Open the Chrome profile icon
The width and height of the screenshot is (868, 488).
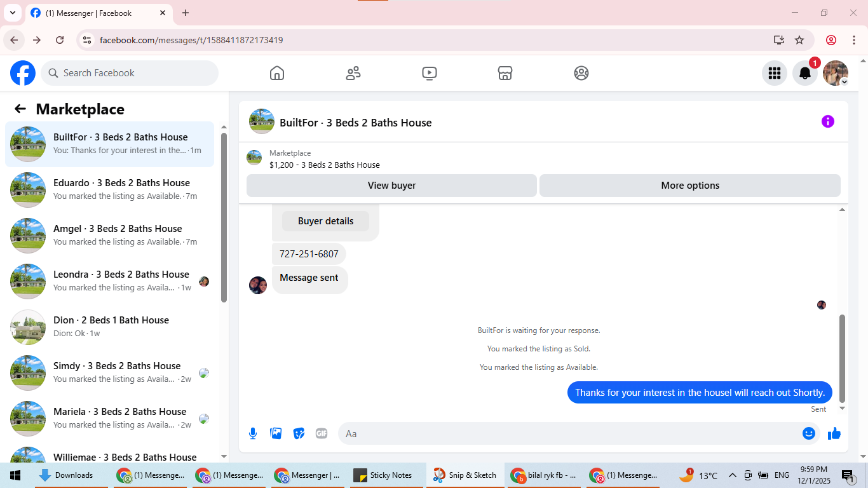(831, 40)
